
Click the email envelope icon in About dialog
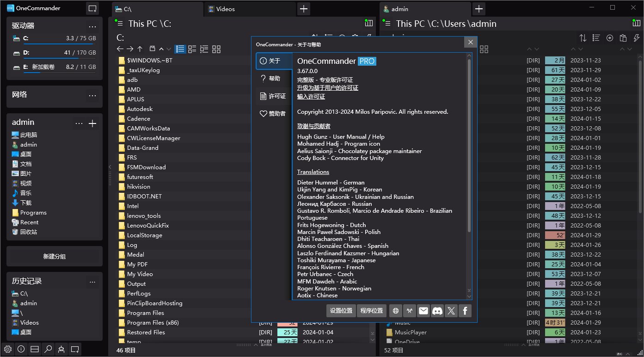(423, 311)
